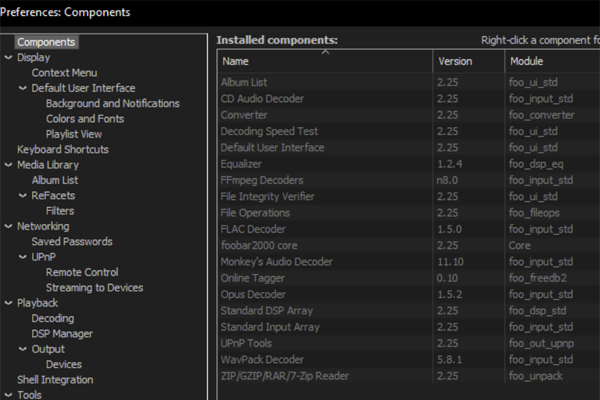Select the ZIP/GZIP/RAR/7-Zip Reader component

[409, 376]
